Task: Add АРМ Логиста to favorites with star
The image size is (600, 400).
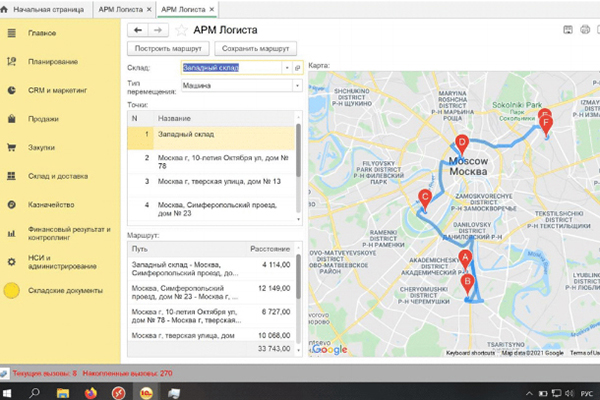Action: (x=181, y=30)
